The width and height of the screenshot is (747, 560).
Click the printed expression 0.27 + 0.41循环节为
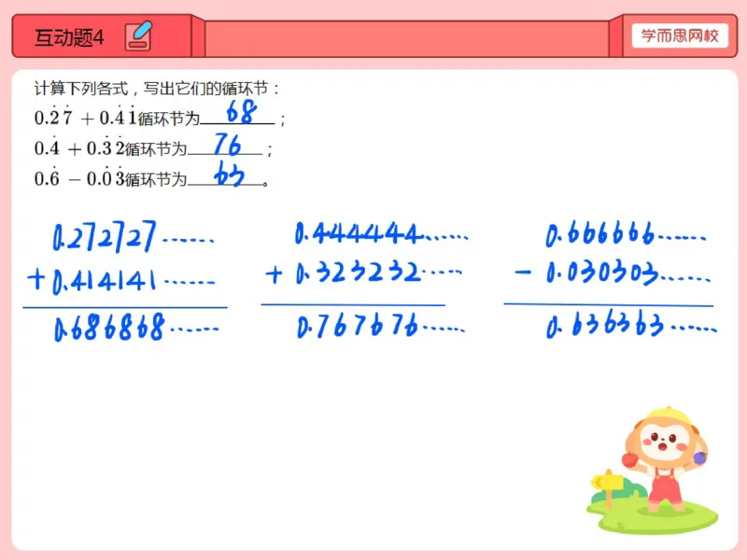(118, 118)
